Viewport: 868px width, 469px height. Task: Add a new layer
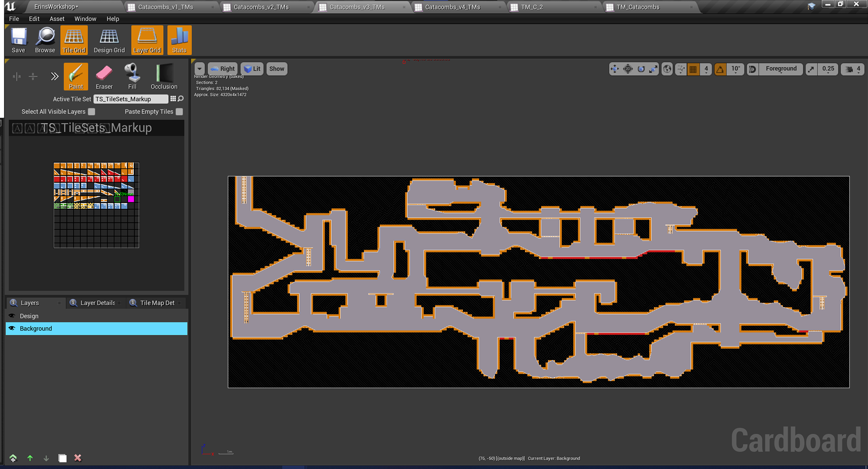(13, 458)
